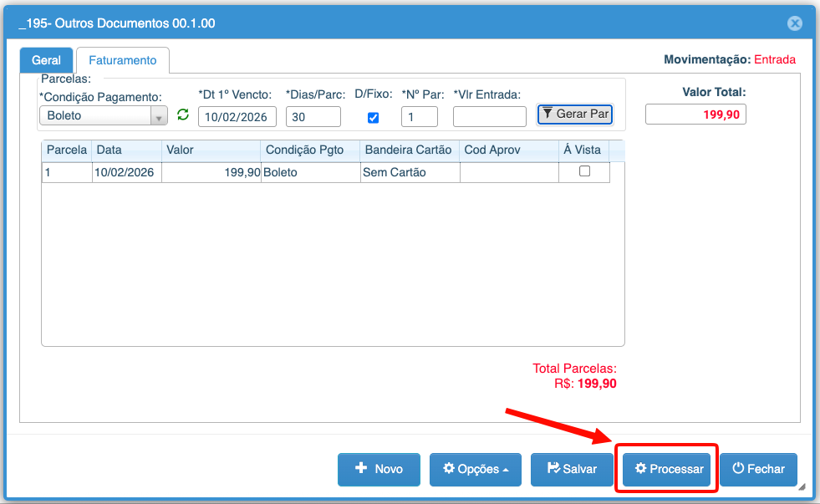Click the Novo button with plus icon
This screenshot has width=820, height=504.
pyautogui.click(x=379, y=469)
